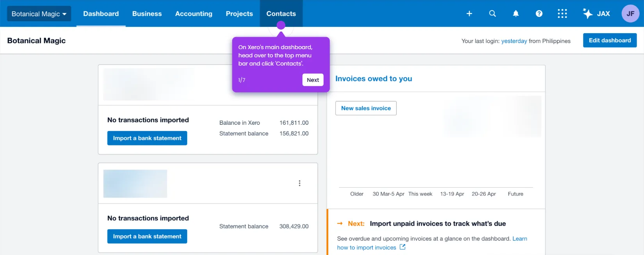
Task: Open the JF user avatar menu
Action: coord(630,14)
